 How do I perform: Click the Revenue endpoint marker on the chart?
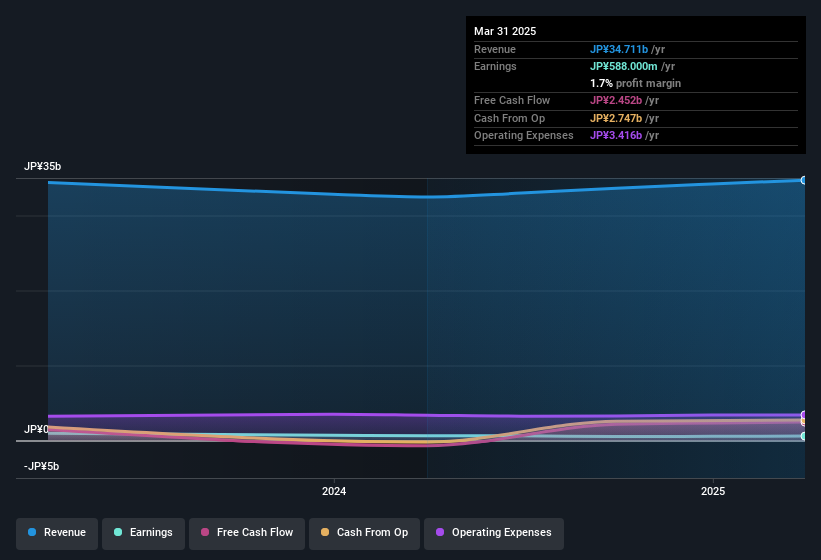[804, 181]
